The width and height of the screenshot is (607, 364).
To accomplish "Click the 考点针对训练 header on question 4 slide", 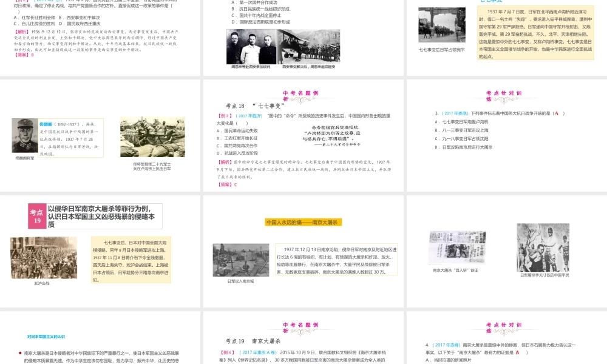I will point(504,328).
